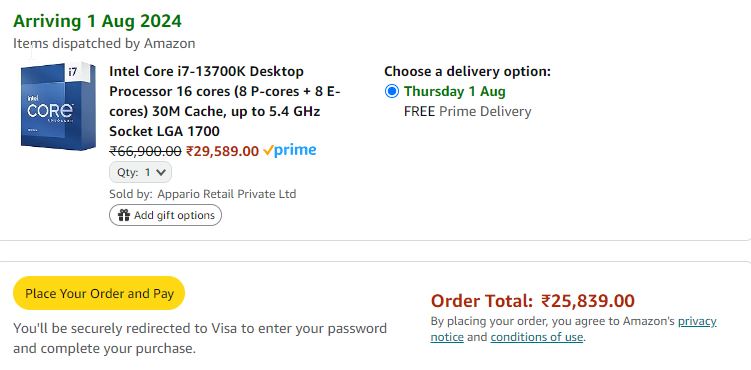Select the Thursday 1 Aug delivery radio button
The image size is (751, 370).
[391, 91]
